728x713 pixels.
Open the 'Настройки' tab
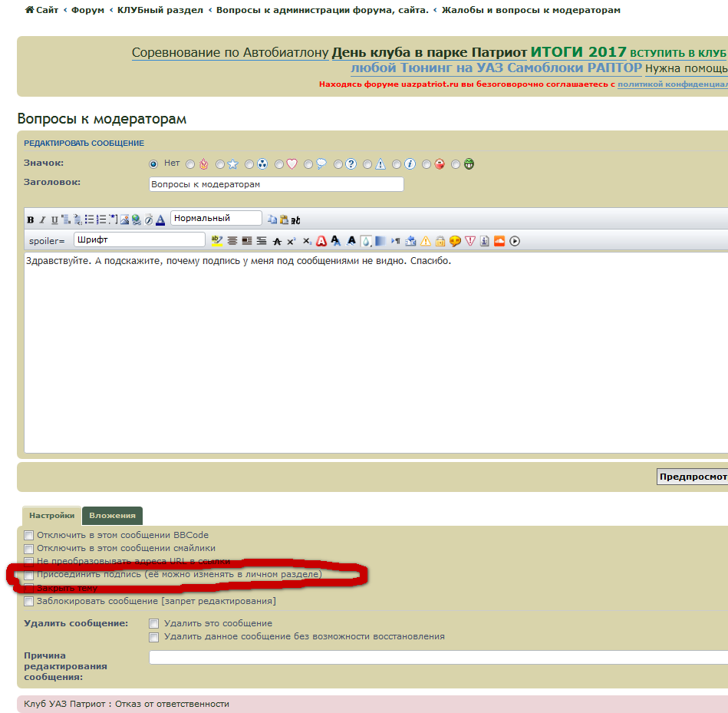click(52, 516)
